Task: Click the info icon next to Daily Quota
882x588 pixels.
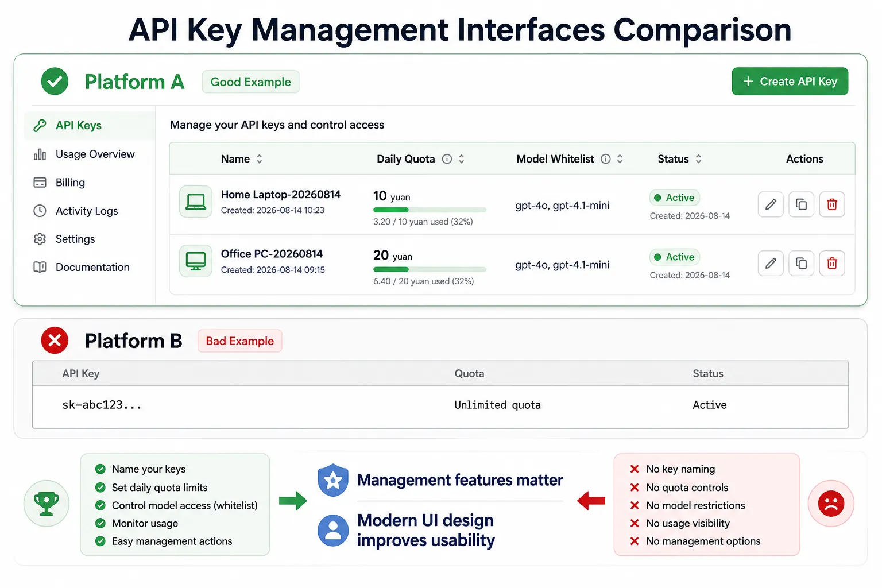Action: point(447,159)
